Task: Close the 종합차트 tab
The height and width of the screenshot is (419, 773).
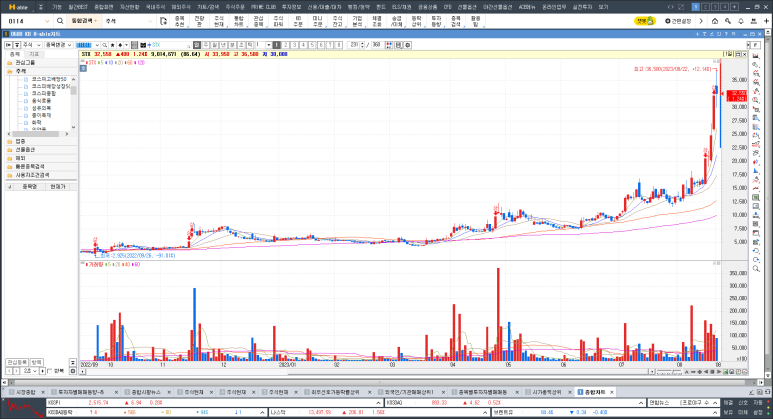Action: point(612,392)
